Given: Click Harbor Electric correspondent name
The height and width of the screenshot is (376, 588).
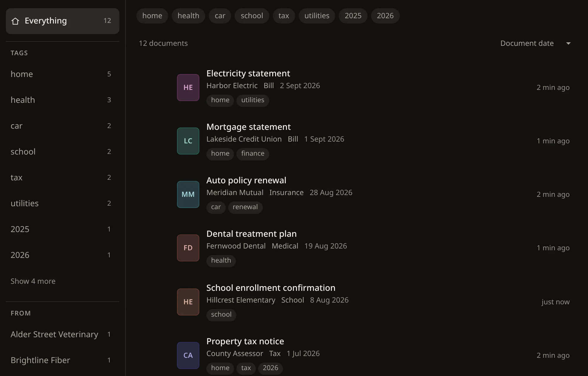Looking at the screenshot, I should [x=232, y=86].
